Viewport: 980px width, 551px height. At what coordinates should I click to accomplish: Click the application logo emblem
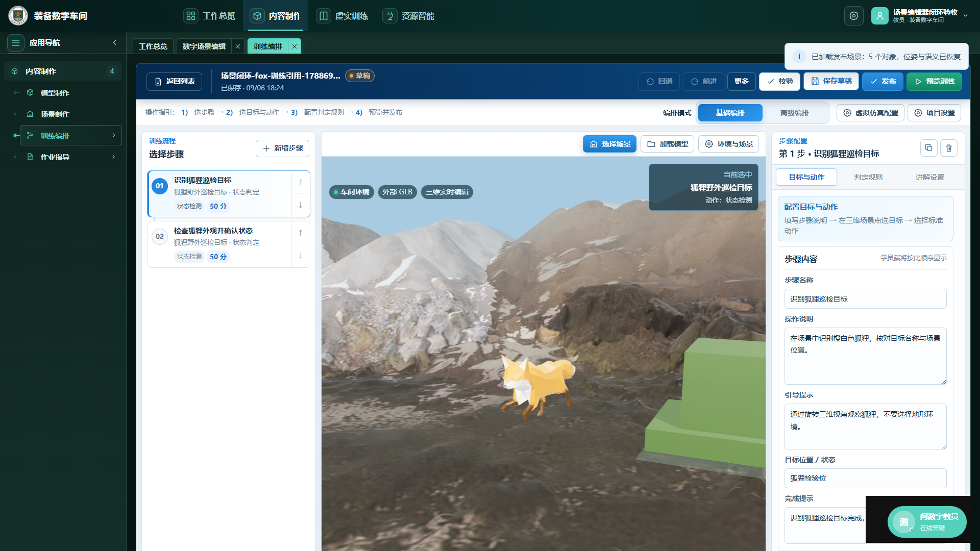point(18,16)
